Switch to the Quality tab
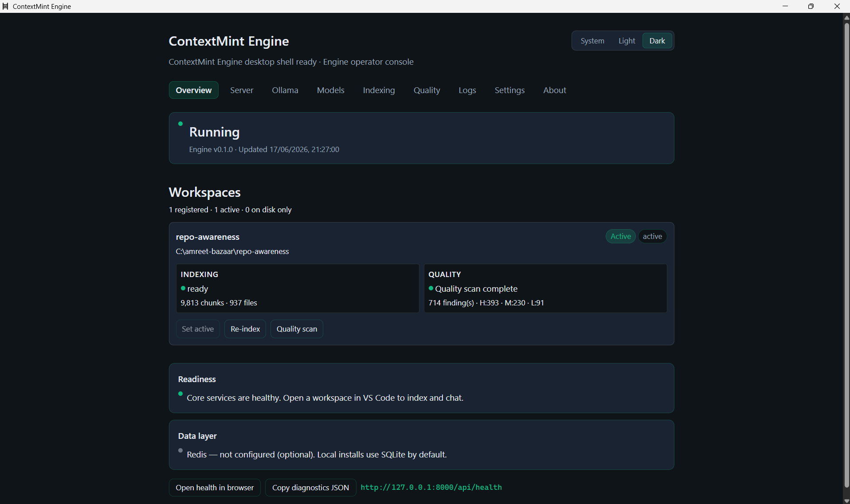This screenshot has width=850, height=504. coord(427,90)
